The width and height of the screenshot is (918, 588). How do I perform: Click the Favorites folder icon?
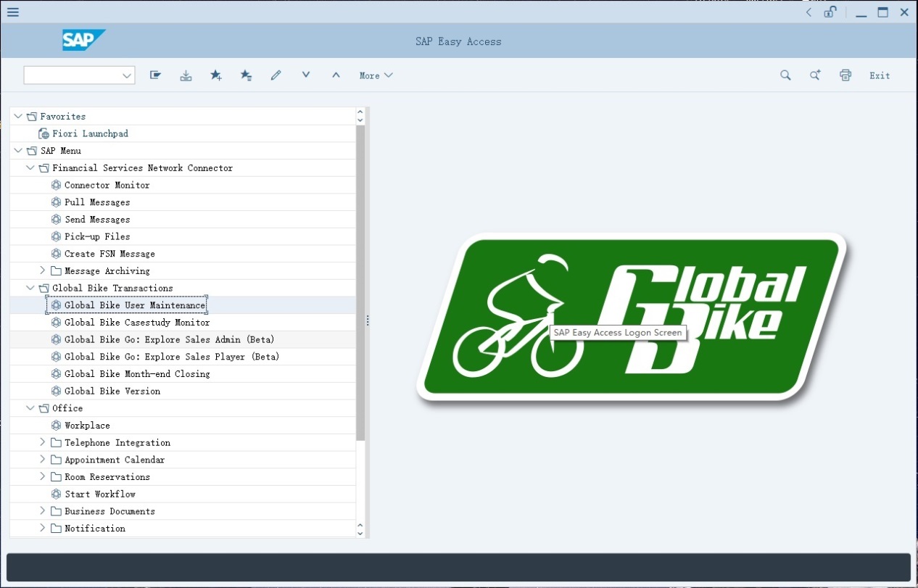(x=31, y=117)
